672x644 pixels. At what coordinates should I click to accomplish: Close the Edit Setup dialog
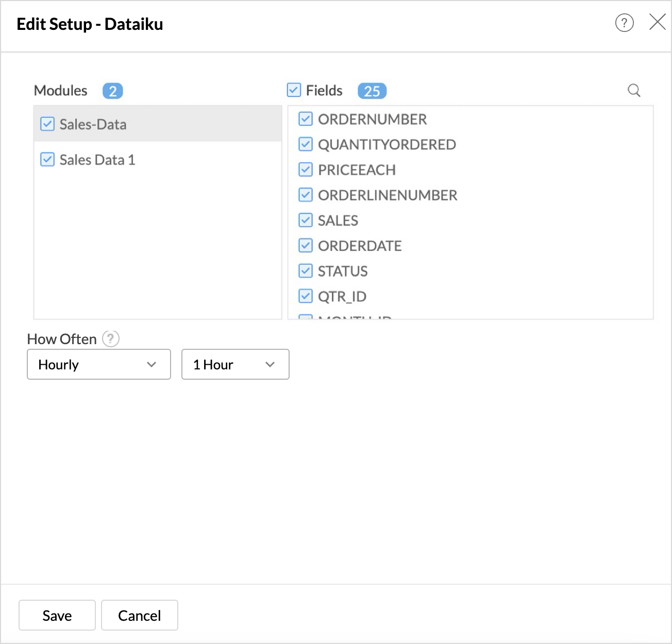(x=657, y=23)
